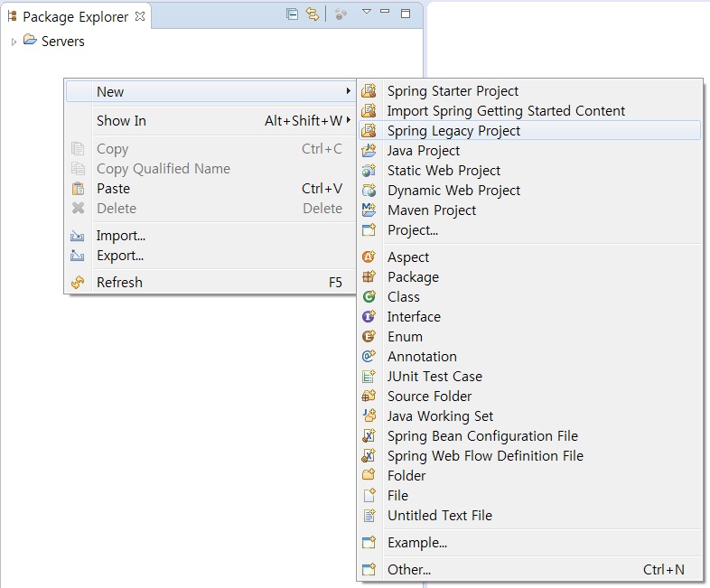Maximize the Package Explorer view
Image resolution: width=710 pixels, height=588 pixels.
pyautogui.click(x=406, y=14)
